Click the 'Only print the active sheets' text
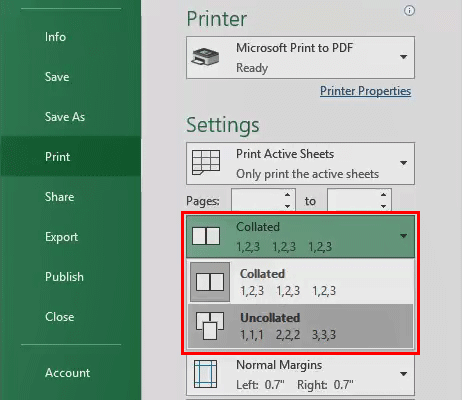The image size is (462, 400). pyautogui.click(x=307, y=174)
